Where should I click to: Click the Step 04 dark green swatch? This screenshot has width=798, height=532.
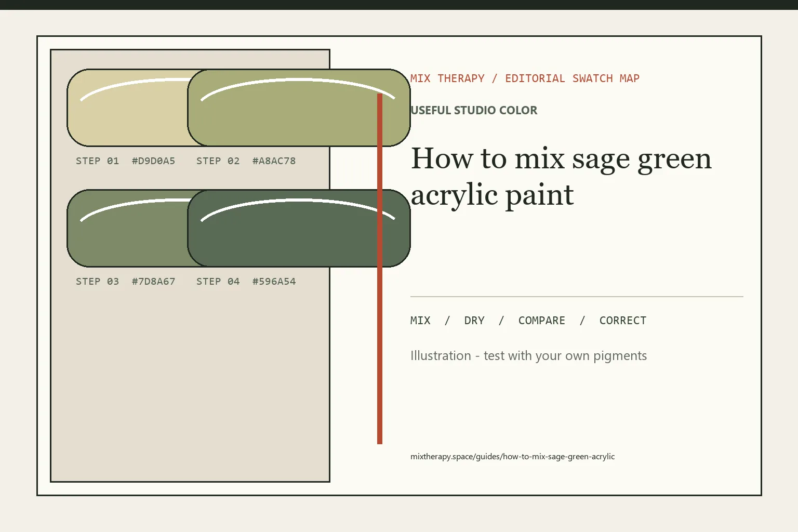coord(299,228)
